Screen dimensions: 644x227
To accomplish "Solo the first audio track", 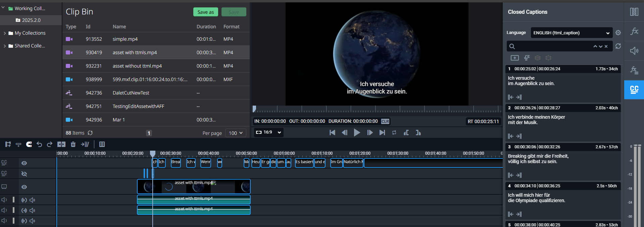I will coord(24,200).
